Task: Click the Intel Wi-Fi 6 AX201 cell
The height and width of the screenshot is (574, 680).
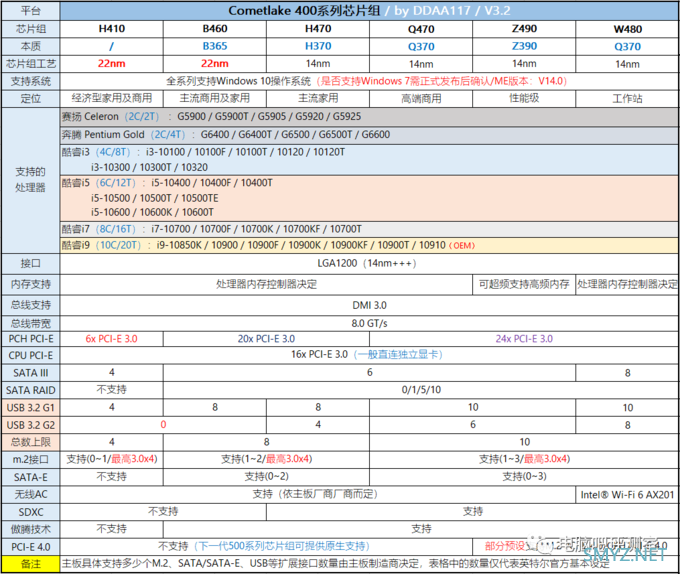Action: [627, 495]
